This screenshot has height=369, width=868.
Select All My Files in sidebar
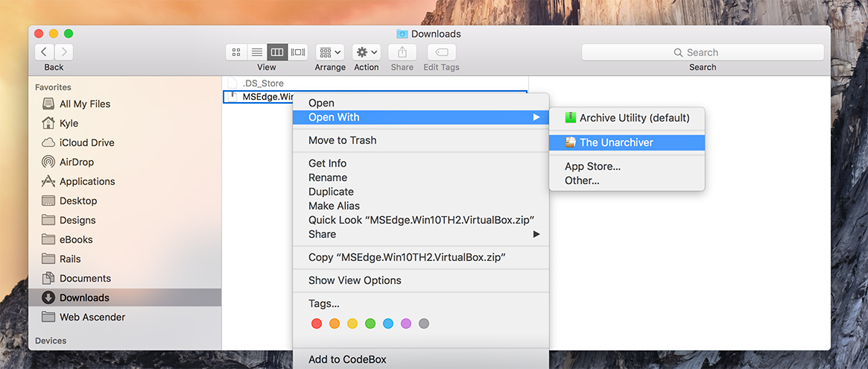125,104
